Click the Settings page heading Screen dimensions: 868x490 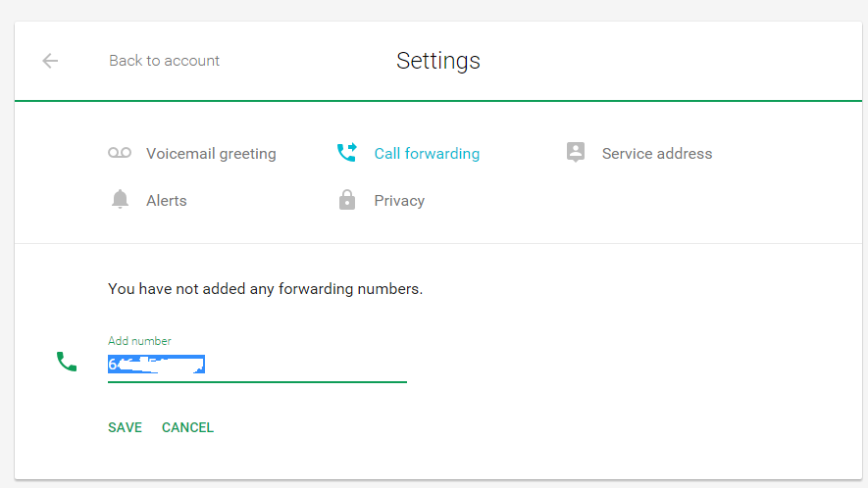437,61
